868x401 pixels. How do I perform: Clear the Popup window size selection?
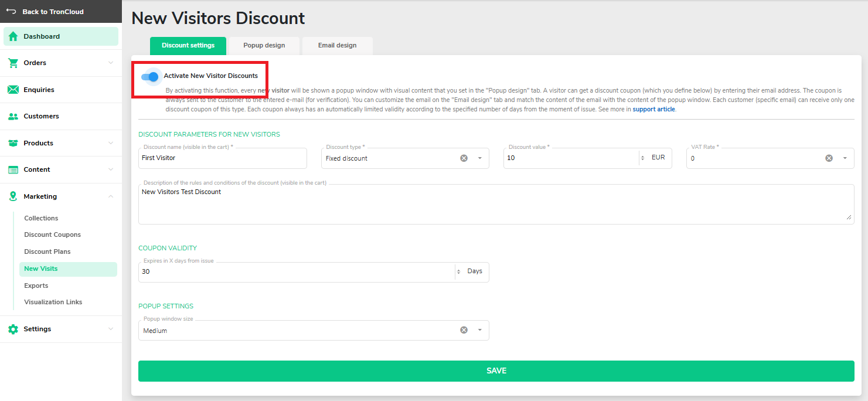coord(464,330)
